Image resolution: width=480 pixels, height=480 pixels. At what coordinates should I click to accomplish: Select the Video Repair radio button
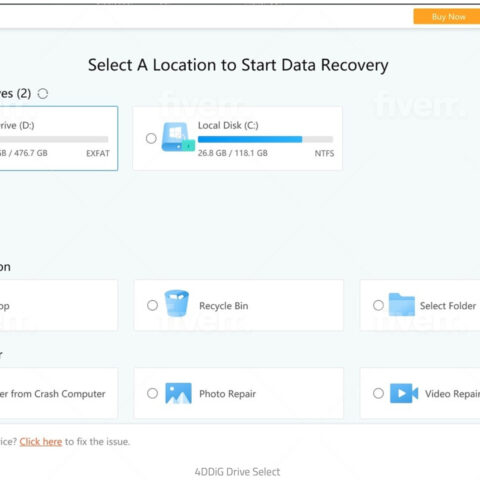(378, 393)
